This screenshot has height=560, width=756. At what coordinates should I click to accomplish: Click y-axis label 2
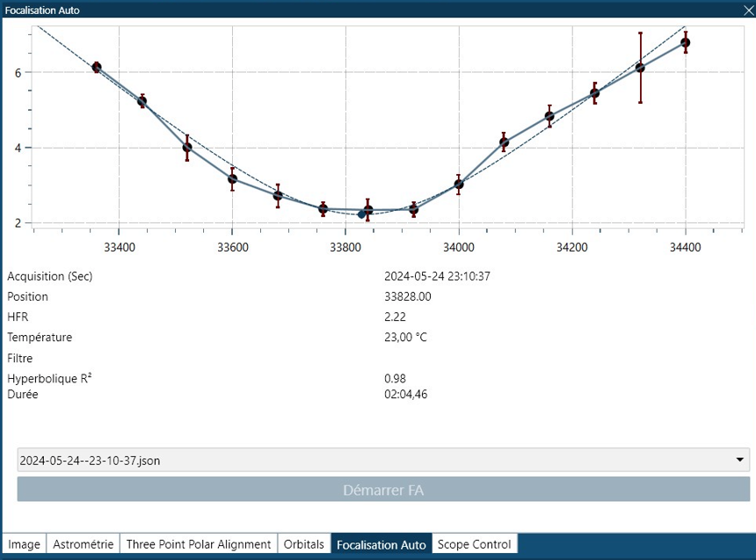click(18, 223)
